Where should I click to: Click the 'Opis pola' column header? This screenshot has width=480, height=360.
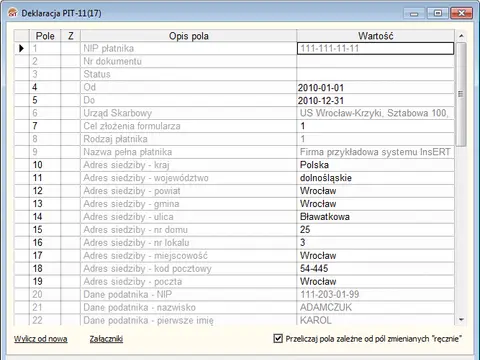click(x=188, y=36)
